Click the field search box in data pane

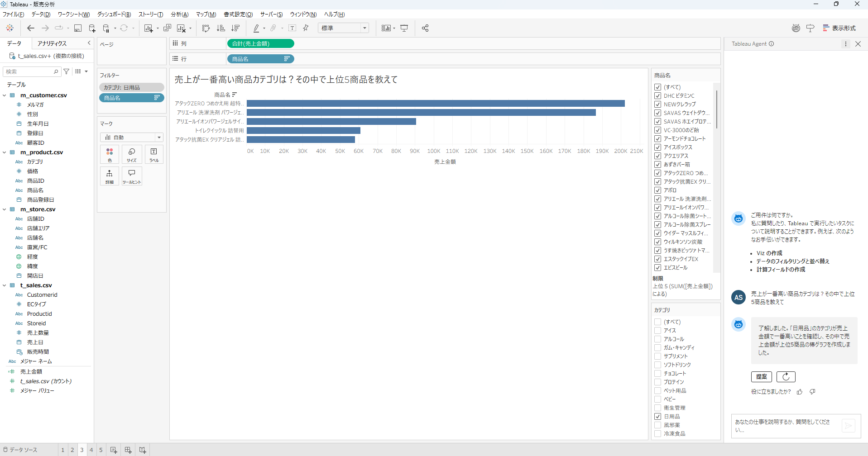(x=32, y=71)
